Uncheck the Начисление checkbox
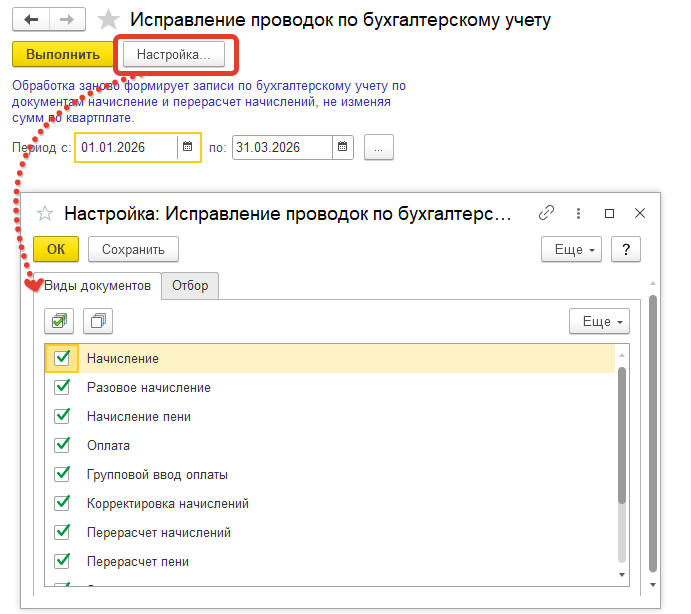691x614 pixels. (62, 358)
